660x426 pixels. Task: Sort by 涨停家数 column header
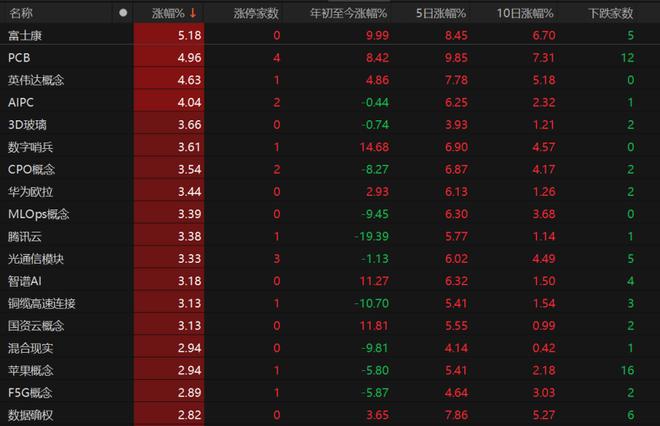pyautogui.click(x=256, y=13)
